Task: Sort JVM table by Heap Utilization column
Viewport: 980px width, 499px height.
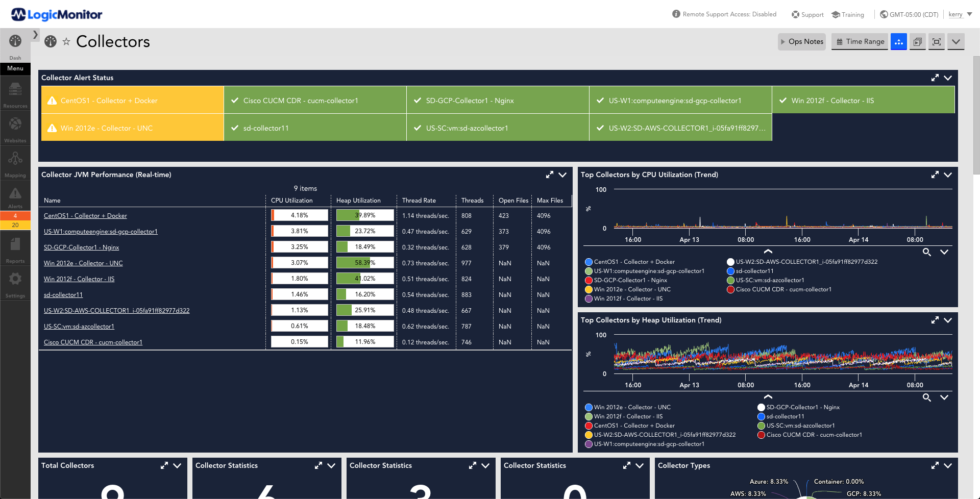Action: (358, 201)
